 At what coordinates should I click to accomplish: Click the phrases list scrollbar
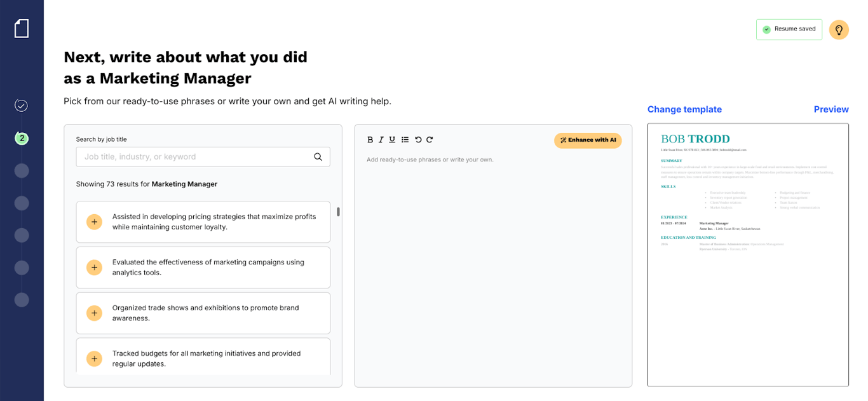point(338,212)
